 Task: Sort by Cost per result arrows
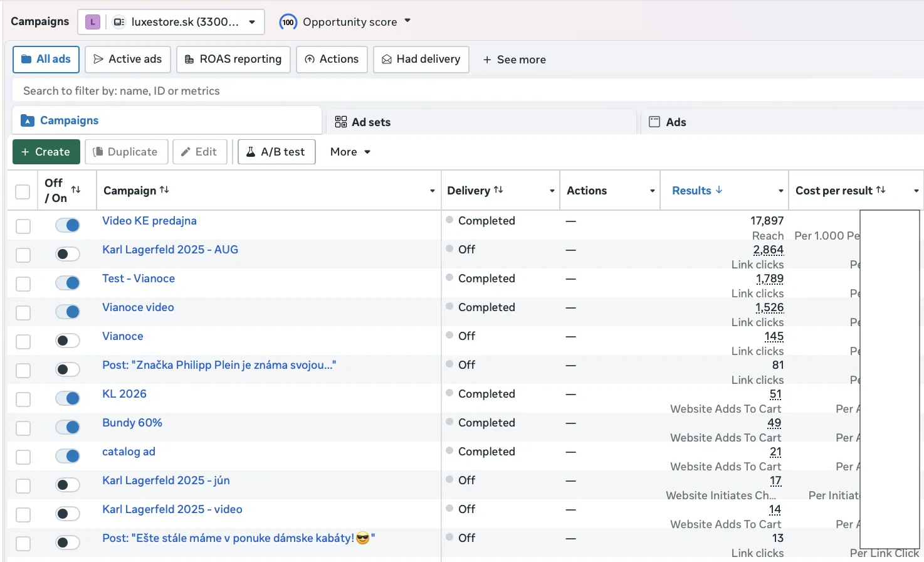pyautogui.click(x=881, y=189)
